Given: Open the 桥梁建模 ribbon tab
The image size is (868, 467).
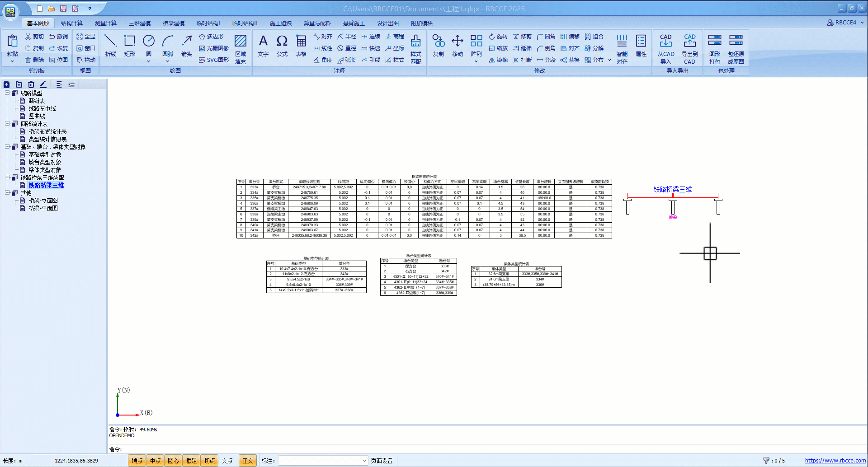Looking at the screenshot, I should 174,23.
